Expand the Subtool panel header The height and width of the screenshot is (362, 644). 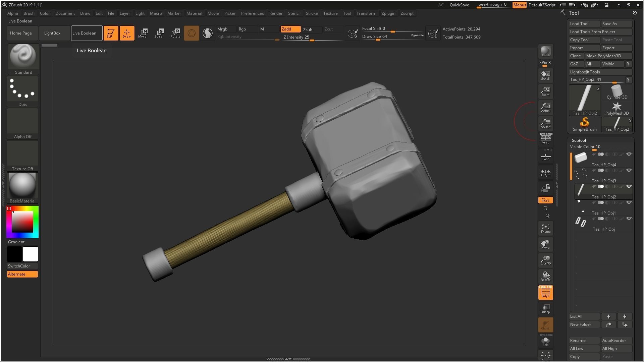(x=579, y=140)
